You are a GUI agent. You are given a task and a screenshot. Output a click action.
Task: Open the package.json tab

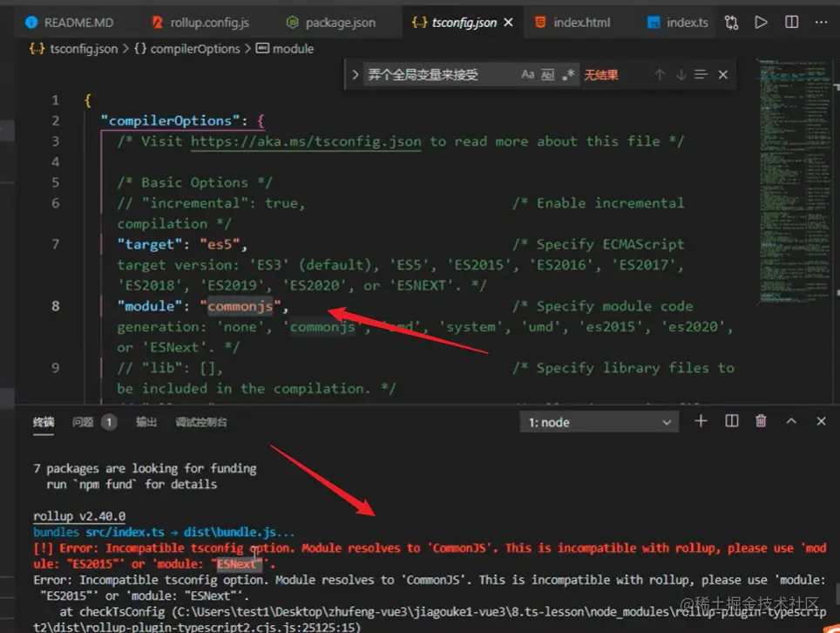click(330, 23)
